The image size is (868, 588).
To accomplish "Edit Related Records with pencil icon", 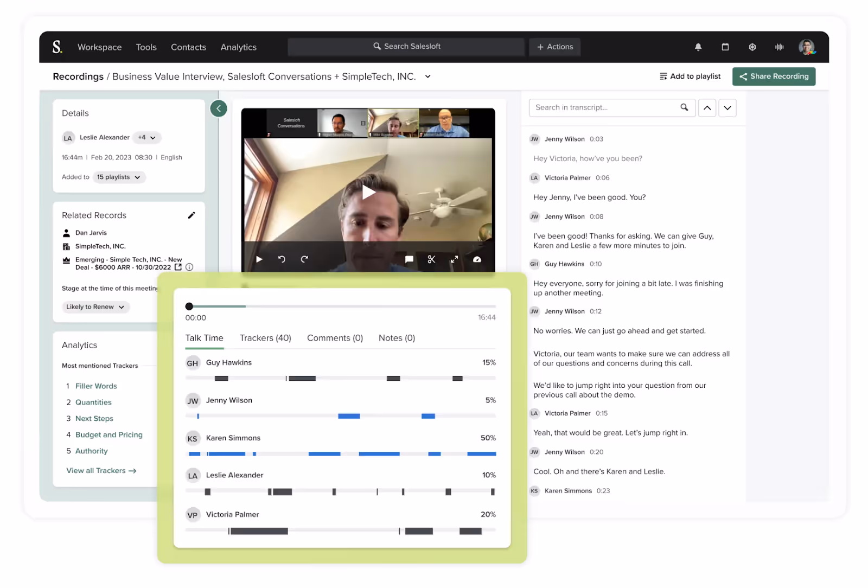I will tap(192, 215).
